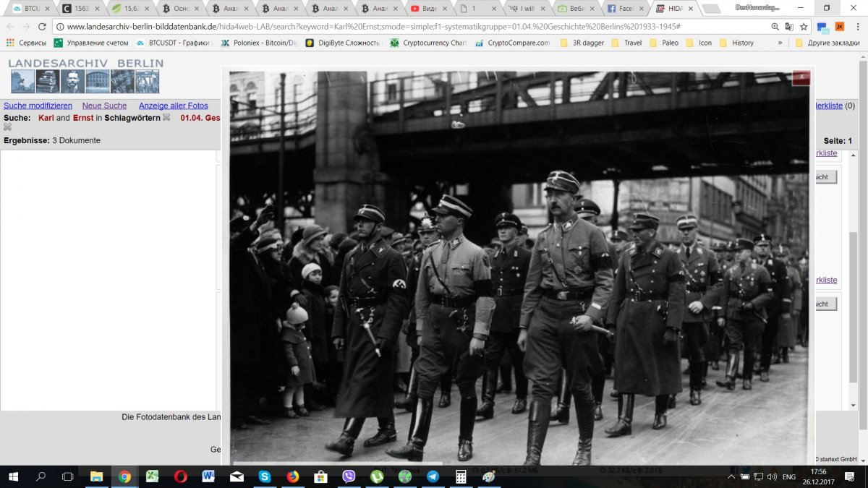Launch Viber from the taskbar

coord(349,476)
